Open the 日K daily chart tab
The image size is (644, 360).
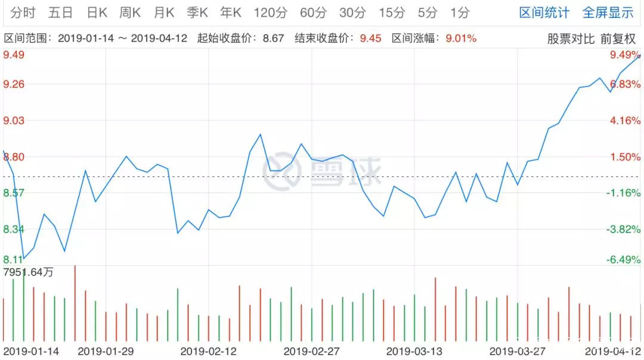click(x=97, y=13)
